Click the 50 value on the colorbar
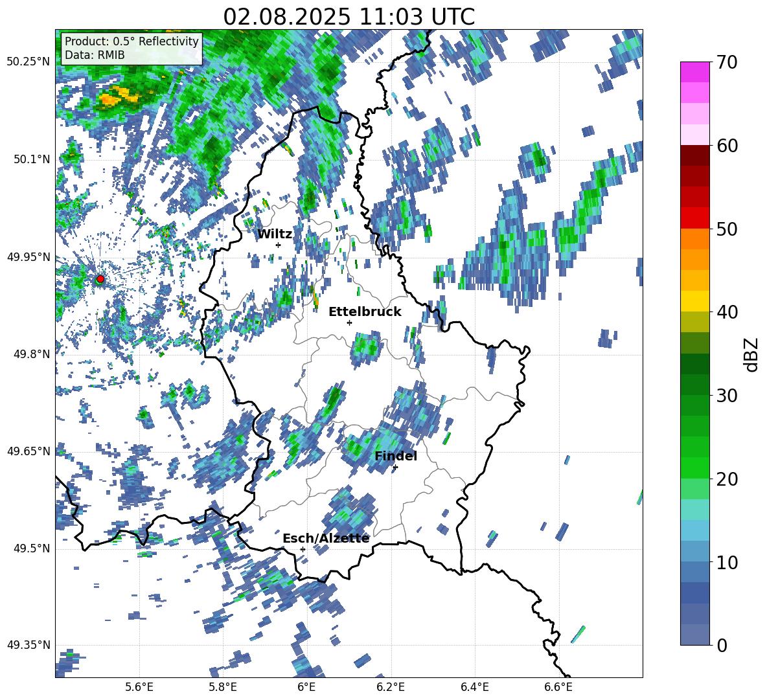Screen dimensions: 767x700 [727, 229]
